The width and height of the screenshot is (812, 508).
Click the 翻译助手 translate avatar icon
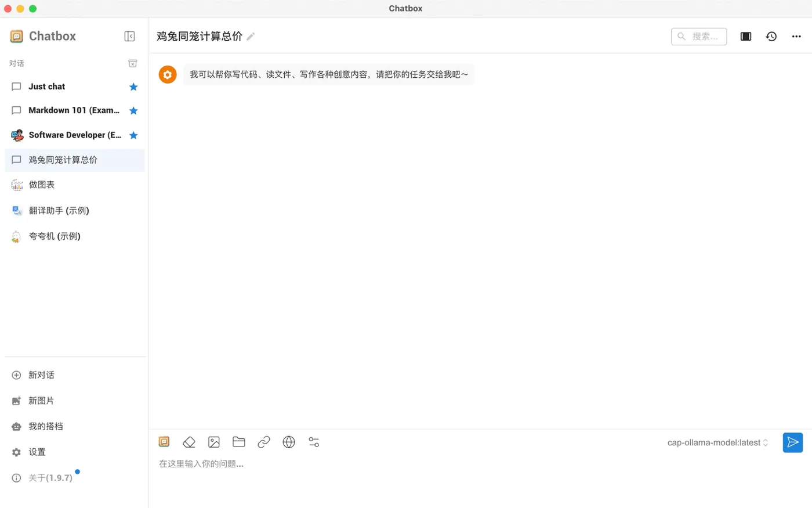(x=17, y=210)
